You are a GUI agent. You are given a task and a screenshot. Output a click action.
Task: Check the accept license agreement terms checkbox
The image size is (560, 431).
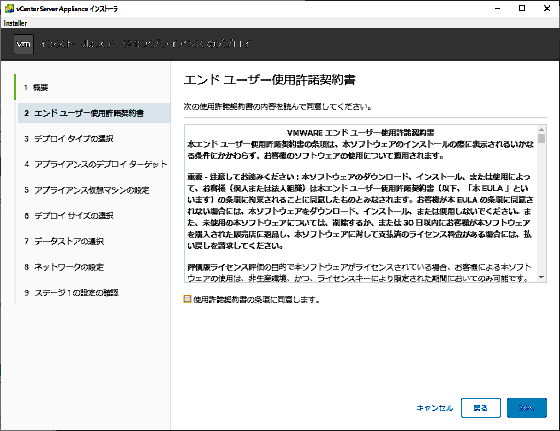pos(188,299)
